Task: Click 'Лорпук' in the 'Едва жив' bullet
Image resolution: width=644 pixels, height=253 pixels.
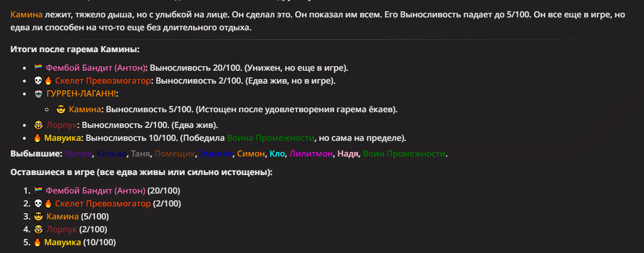Action: click(x=62, y=125)
